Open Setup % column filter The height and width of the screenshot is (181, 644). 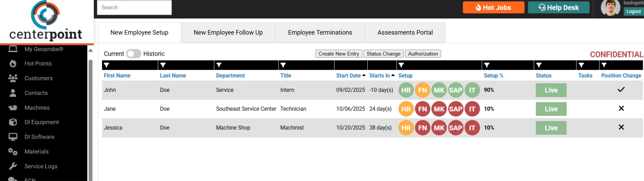point(487,65)
